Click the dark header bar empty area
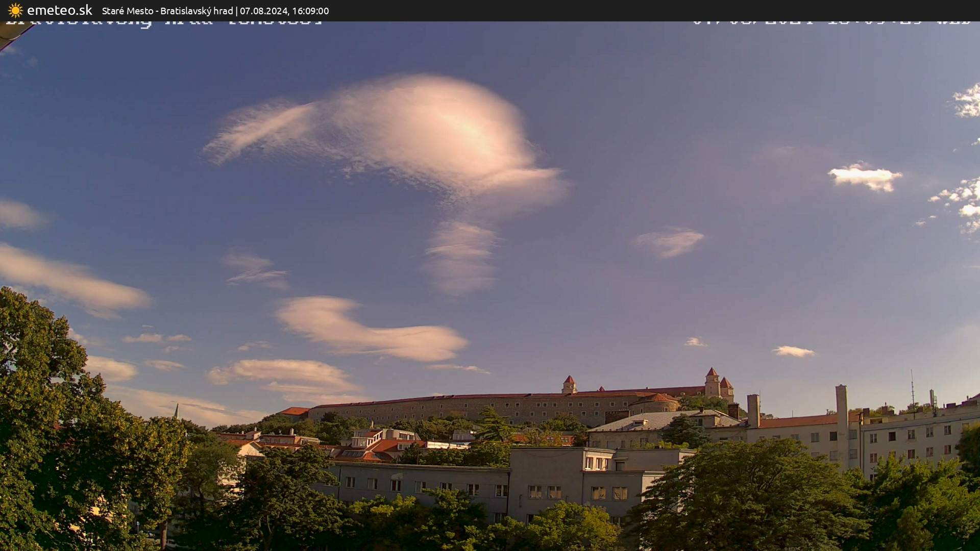This screenshot has height=551, width=980. point(612,10)
